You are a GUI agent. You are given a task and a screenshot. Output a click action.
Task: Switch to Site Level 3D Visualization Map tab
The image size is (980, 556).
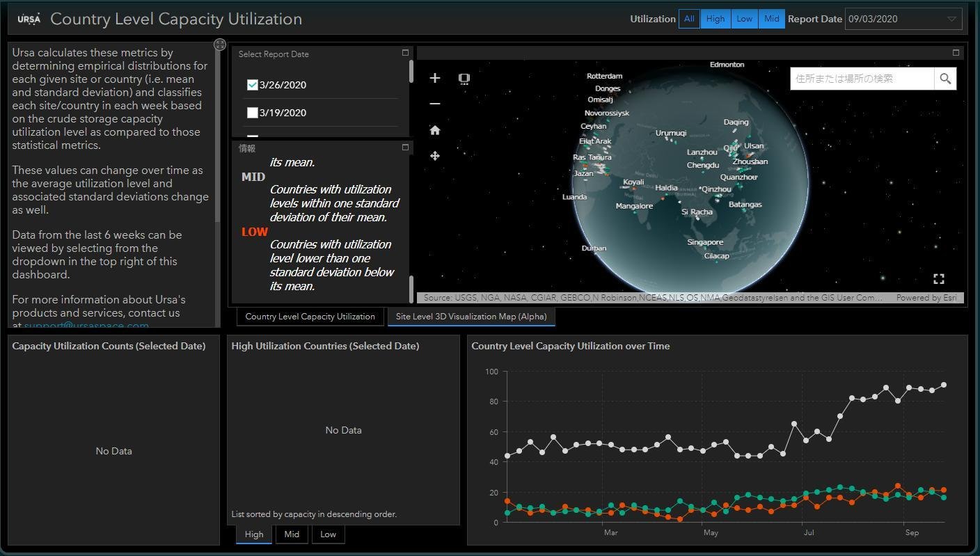coord(471,317)
